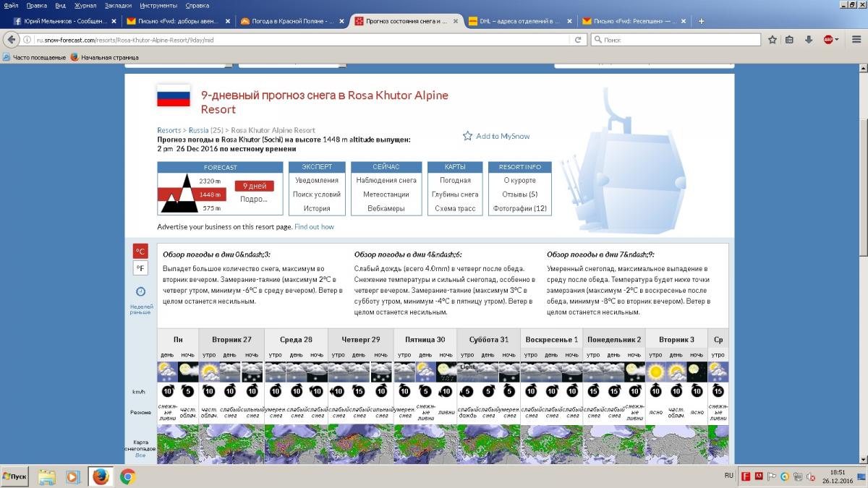Open a new tab with plus button
The image size is (868, 488).
coord(702,21)
